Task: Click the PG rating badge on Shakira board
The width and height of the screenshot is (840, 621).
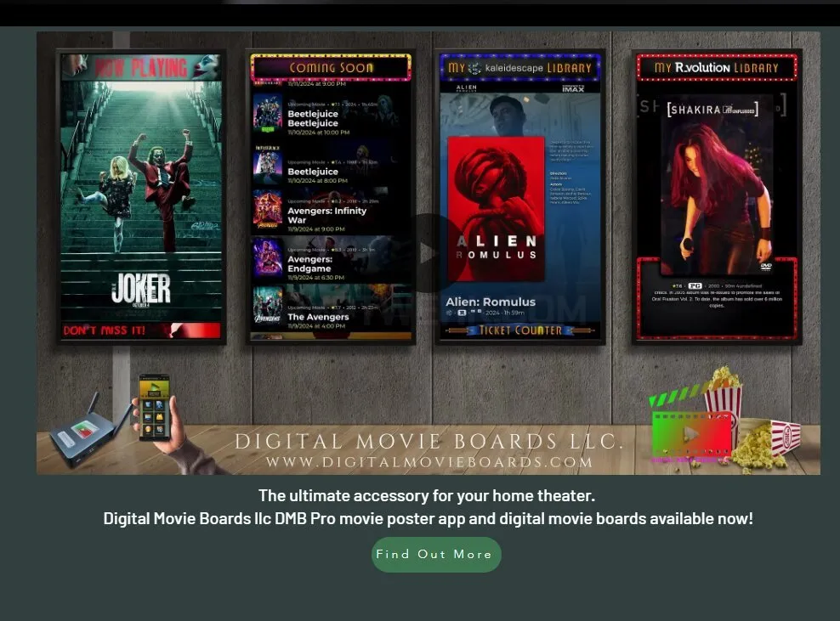Action: tap(695, 286)
